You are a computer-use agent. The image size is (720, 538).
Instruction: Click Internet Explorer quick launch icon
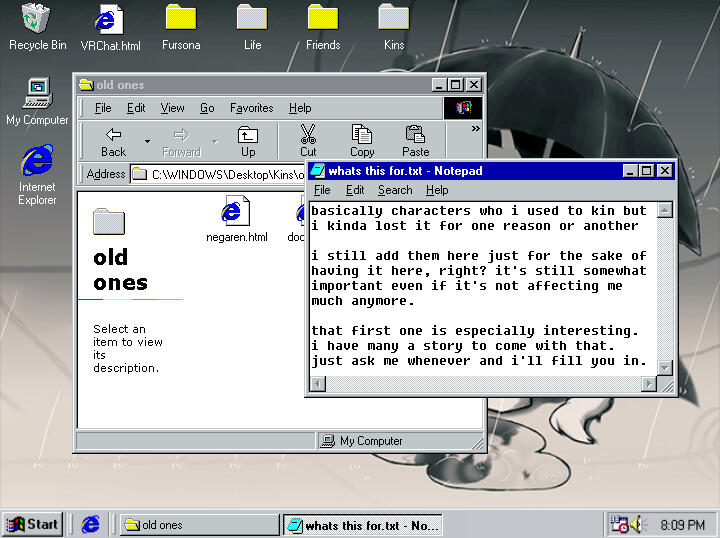tap(91, 524)
